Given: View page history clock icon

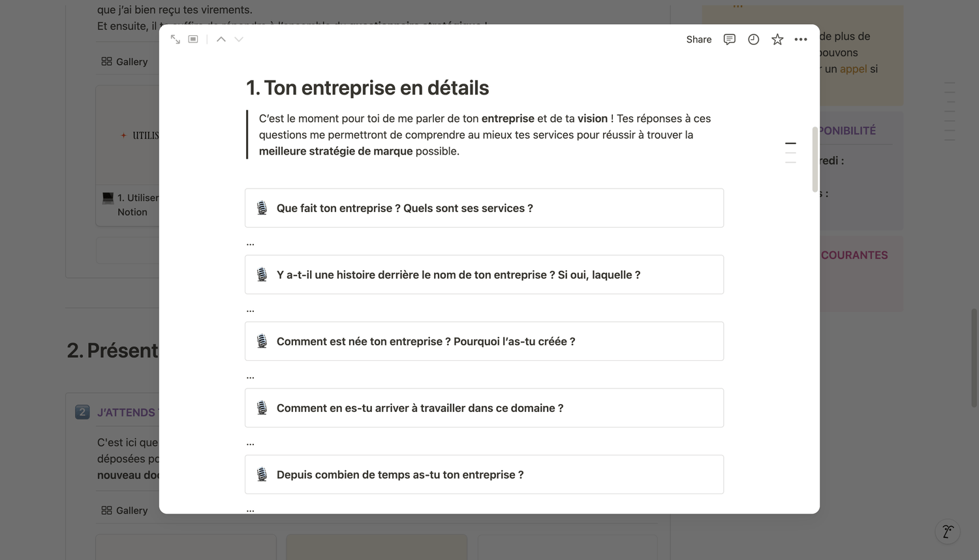Looking at the screenshot, I should click(x=753, y=39).
